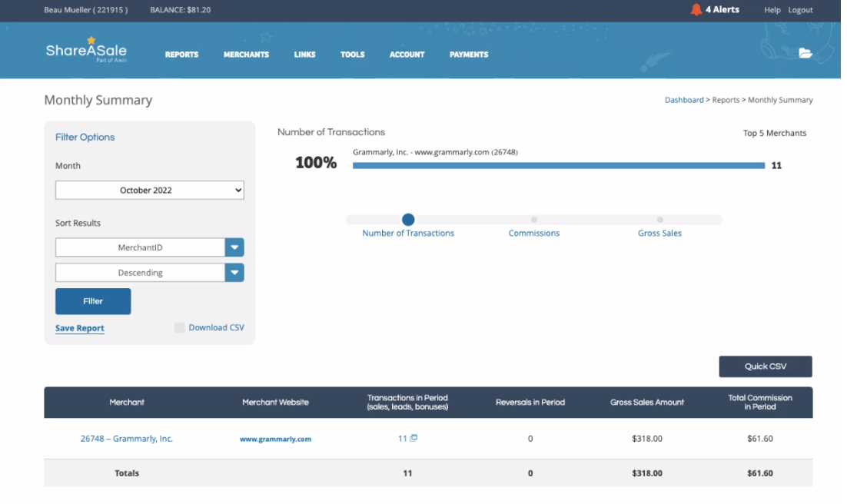Select the Number of Transactions chart dot
This screenshot has width=847, height=504.
coord(408,219)
